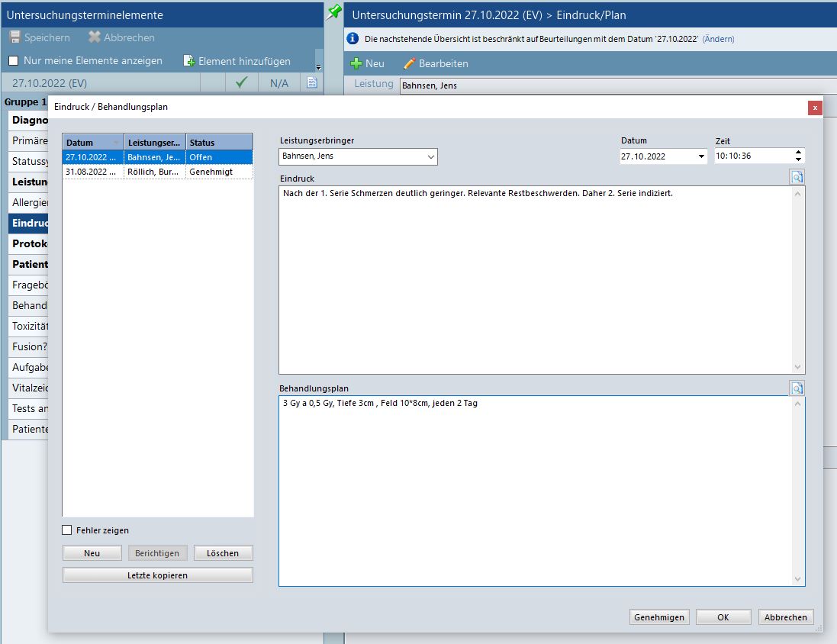Sort the list by the Status column header

(219, 143)
